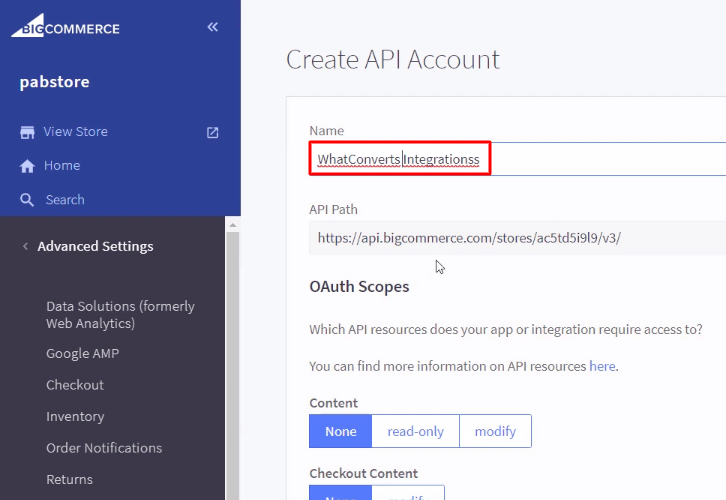Set Checkout Content scope to modify
726x500 pixels.
[x=408, y=493]
